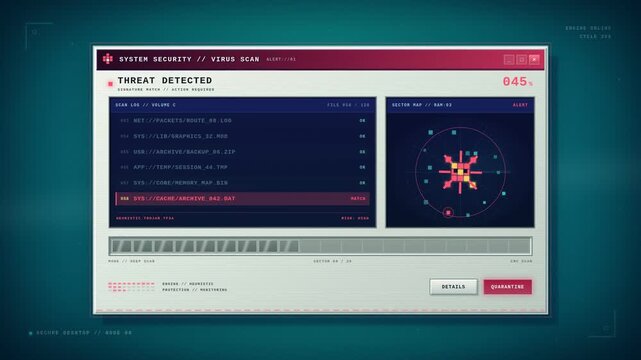Select the USR://ARCHIVE/BACKUP_06.ZIP row
Viewport: 641px width, 360px height.
coord(242,152)
